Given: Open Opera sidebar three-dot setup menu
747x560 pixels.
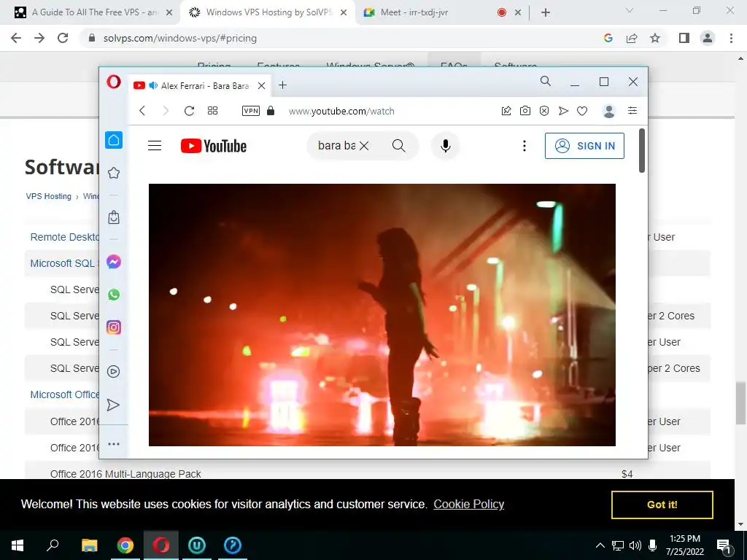Looking at the screenshot, I should tap(114, 444).
